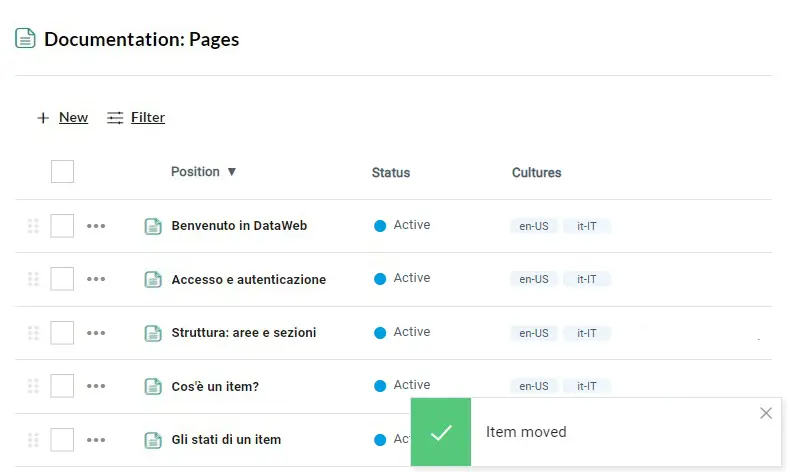
Task: Check the box for Cos'è un item?
Action: tap(62, 386)
